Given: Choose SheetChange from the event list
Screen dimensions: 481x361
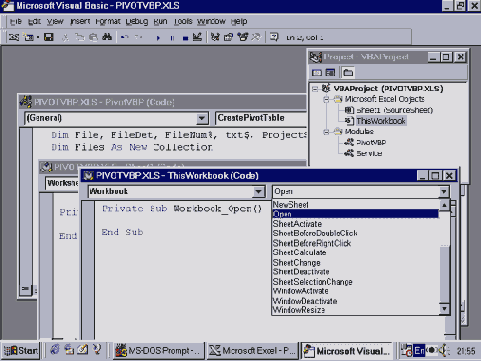Looking at the screenshot, I should (355, 263).
